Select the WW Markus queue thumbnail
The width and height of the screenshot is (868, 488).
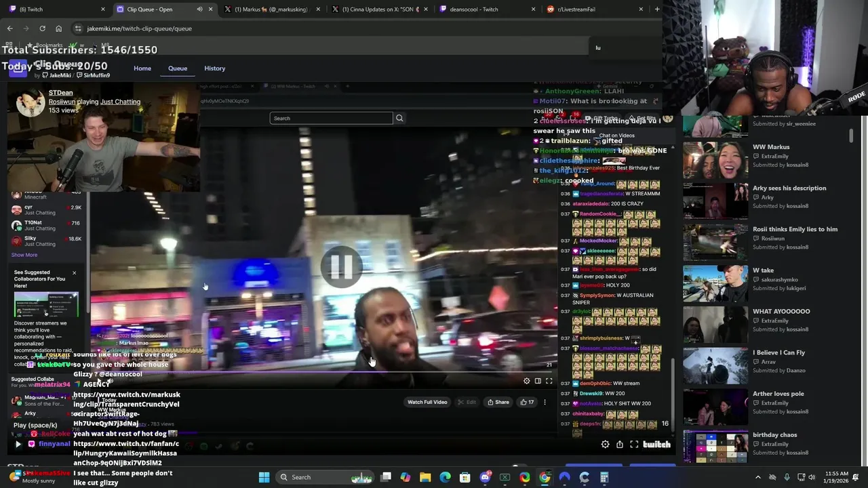tap(715, 160)
